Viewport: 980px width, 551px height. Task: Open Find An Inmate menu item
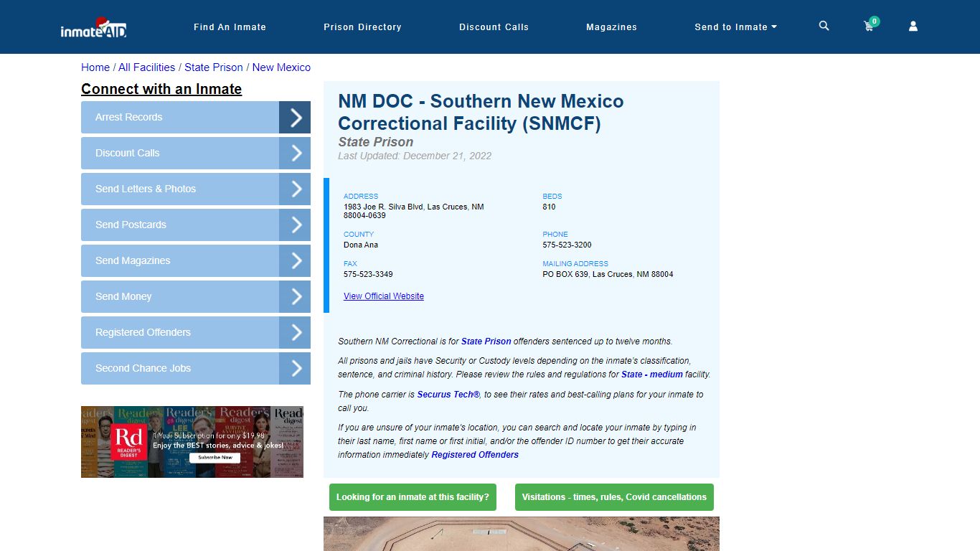pos(230,27)
